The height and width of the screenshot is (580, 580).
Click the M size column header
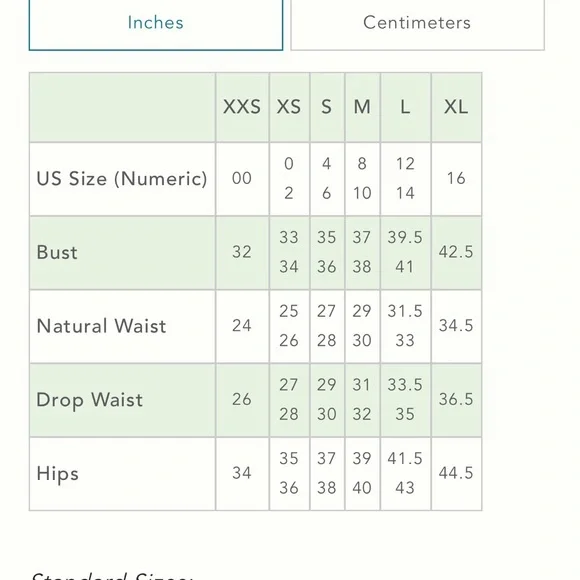click(x=362, y=107)
